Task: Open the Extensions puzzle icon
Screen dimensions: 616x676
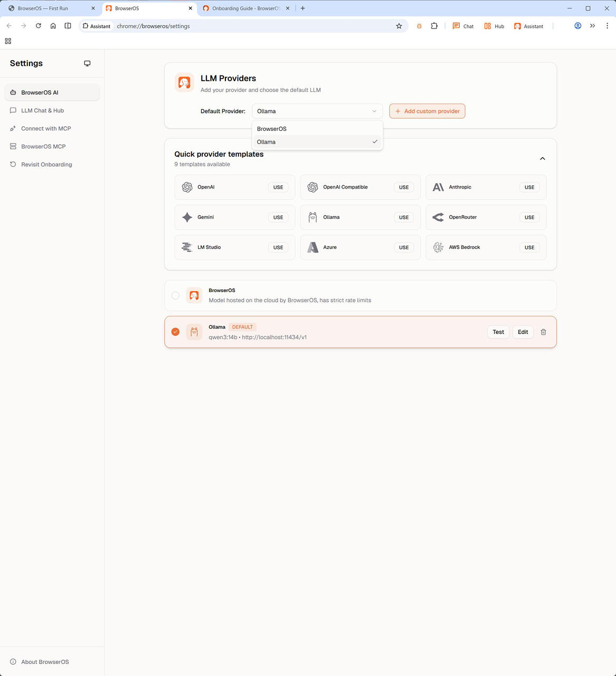Action: (434, 26)
